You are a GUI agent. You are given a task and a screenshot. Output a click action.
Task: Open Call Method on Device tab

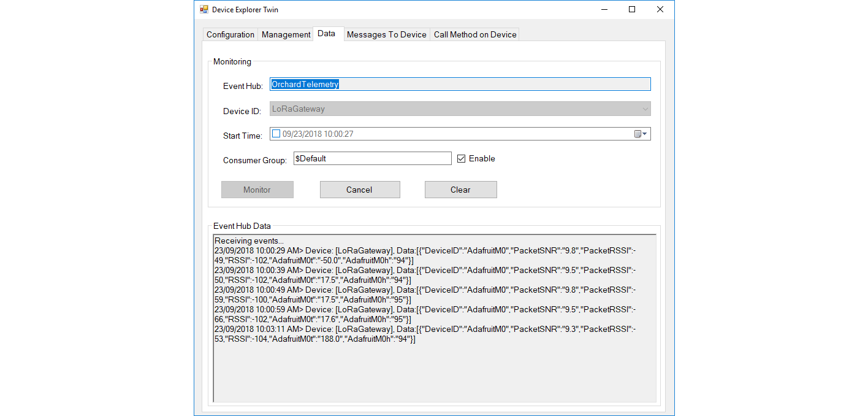point(475,35)
